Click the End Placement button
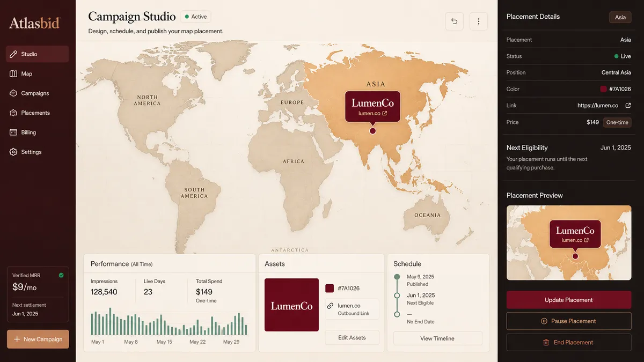 pos(569,342)
